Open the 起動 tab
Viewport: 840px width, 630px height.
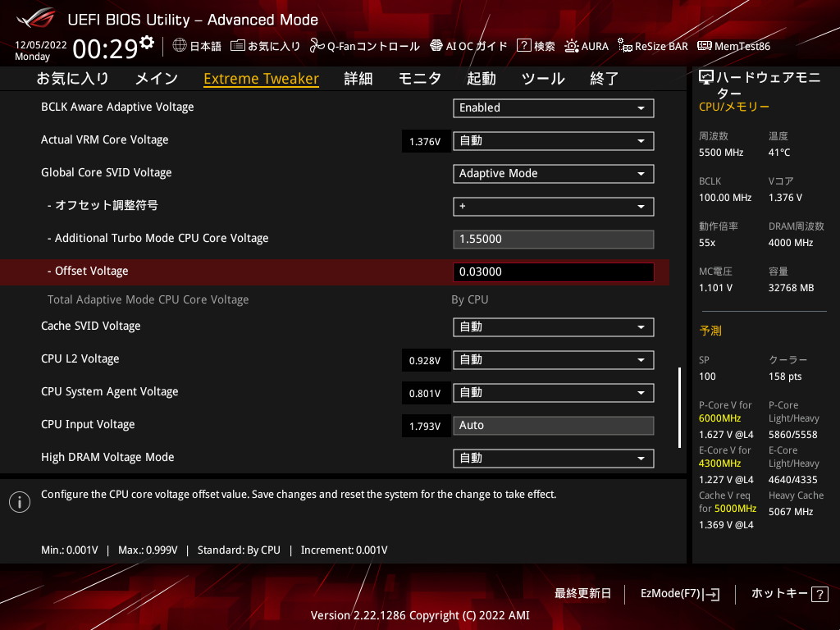point(481,78)
